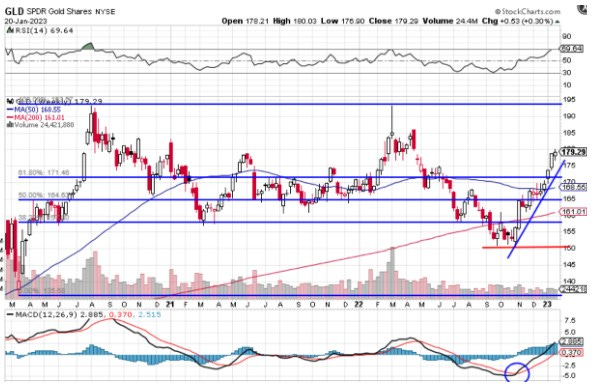Click the red 0.370 MACD signal value
This screenshot has width=600, height=386.
[121, 314]
